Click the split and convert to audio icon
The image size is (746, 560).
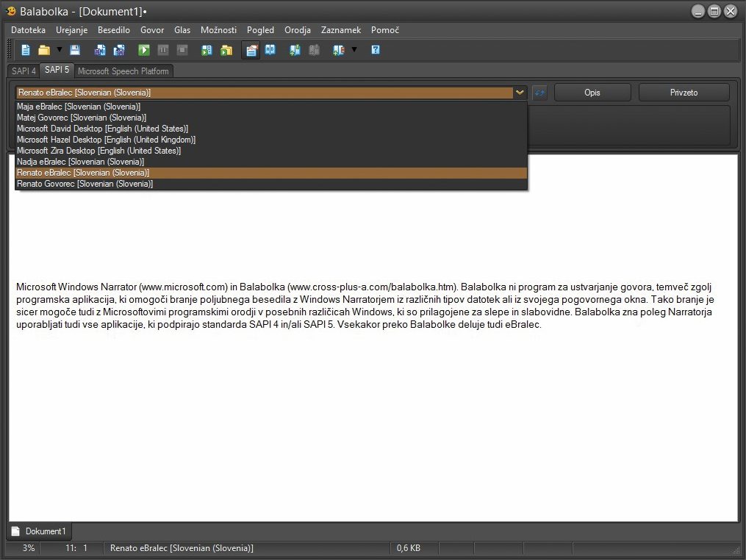pos(119,50)
